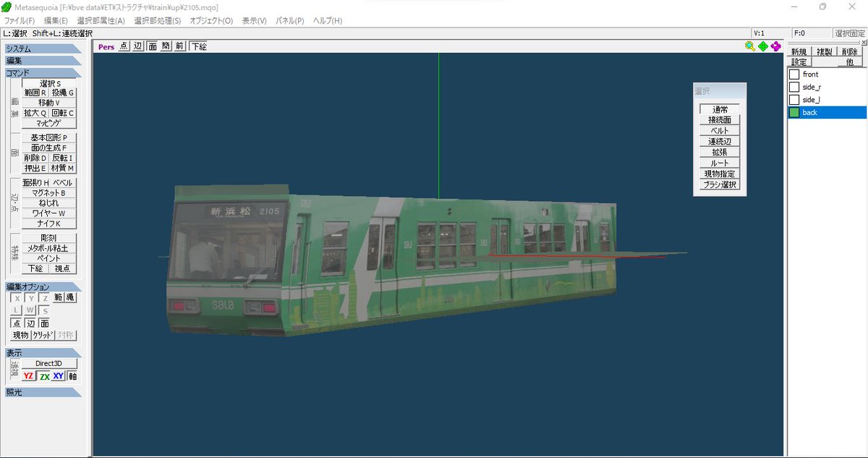Select the 押出 E extrude tool

tap(35, 168)
